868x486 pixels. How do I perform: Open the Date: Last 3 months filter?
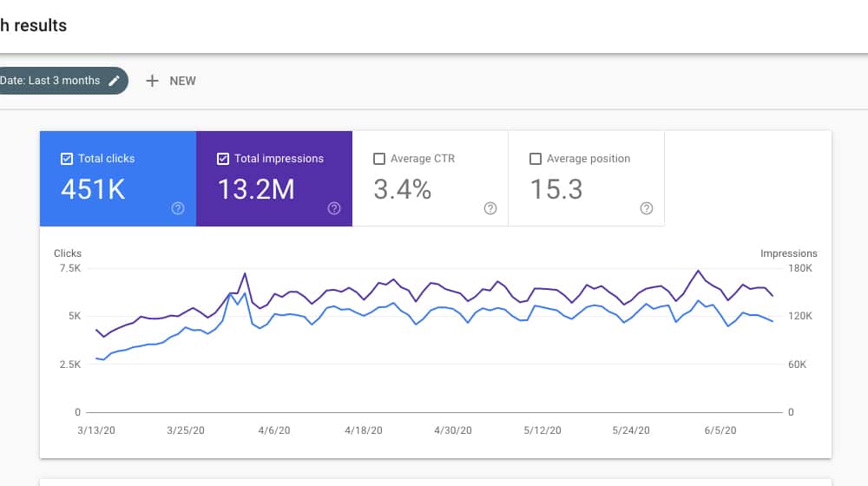click(x=50, y=81)
